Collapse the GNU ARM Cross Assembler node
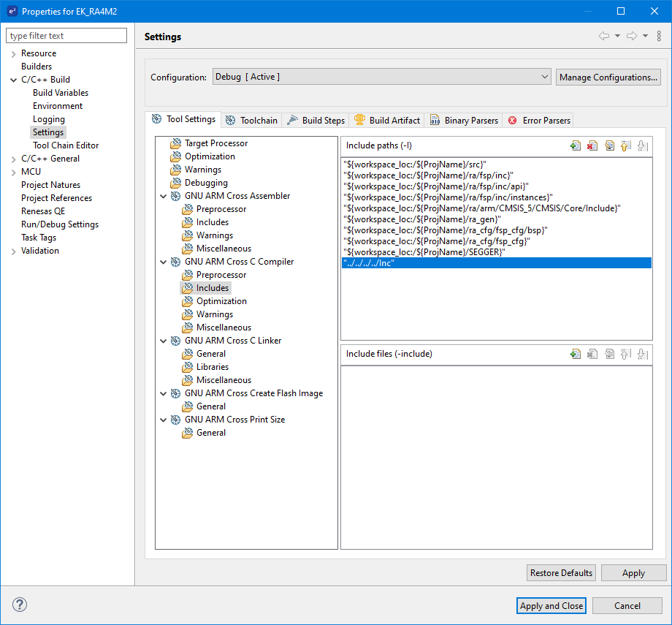 point(162,196)
